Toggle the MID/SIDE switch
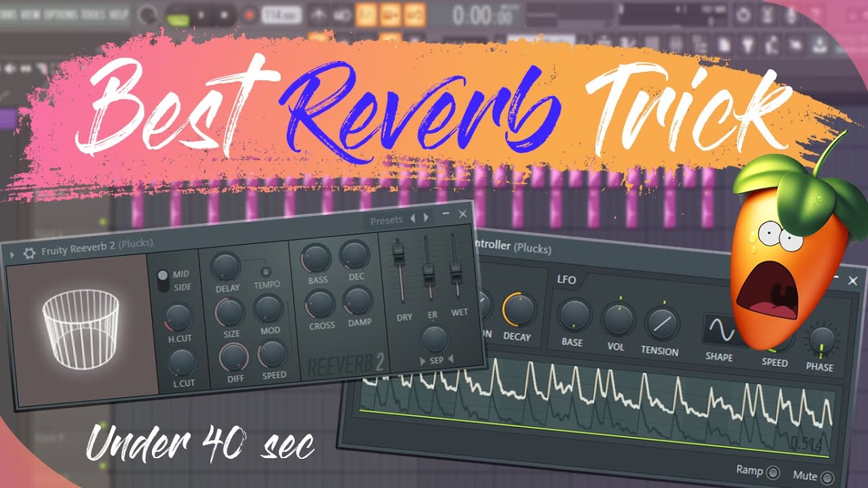The height and width of the screenshot is (488, 868). click(163, 280)
